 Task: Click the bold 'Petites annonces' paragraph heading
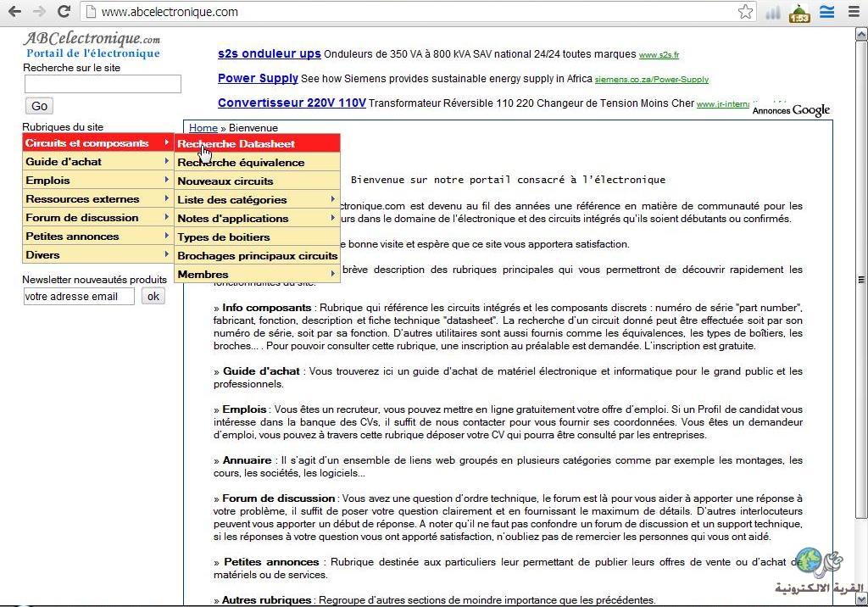pyautogui.click(x=272, y=562)
